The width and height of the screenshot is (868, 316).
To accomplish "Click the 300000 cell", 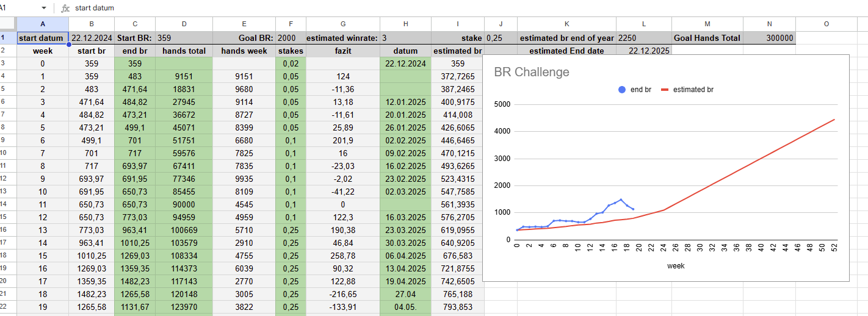I will pyautogui.click(x=769, y=38).
